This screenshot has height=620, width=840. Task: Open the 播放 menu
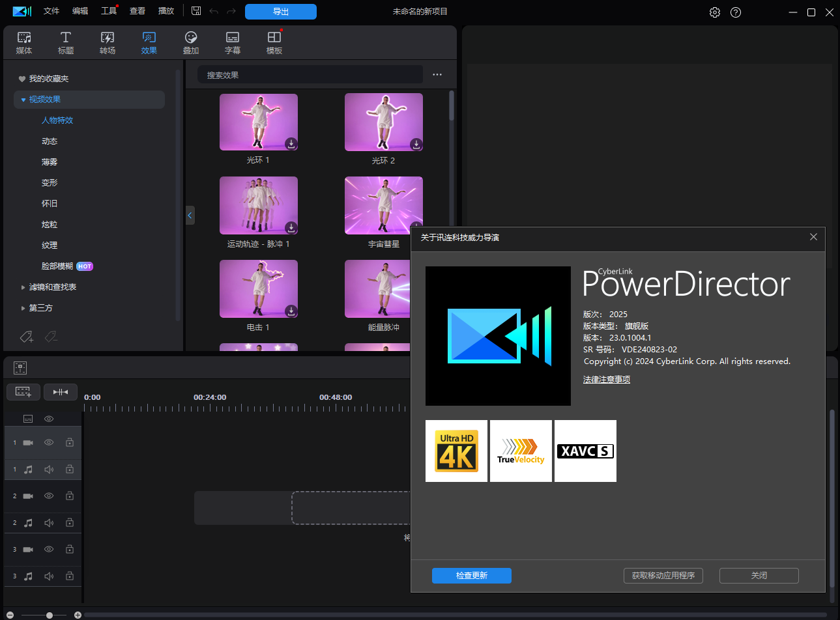point(166,11)
